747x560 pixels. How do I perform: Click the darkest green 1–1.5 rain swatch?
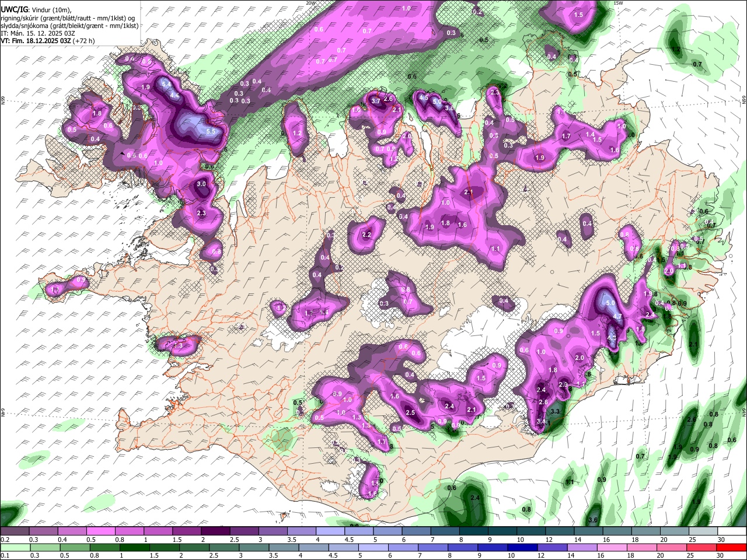[135, 547]
